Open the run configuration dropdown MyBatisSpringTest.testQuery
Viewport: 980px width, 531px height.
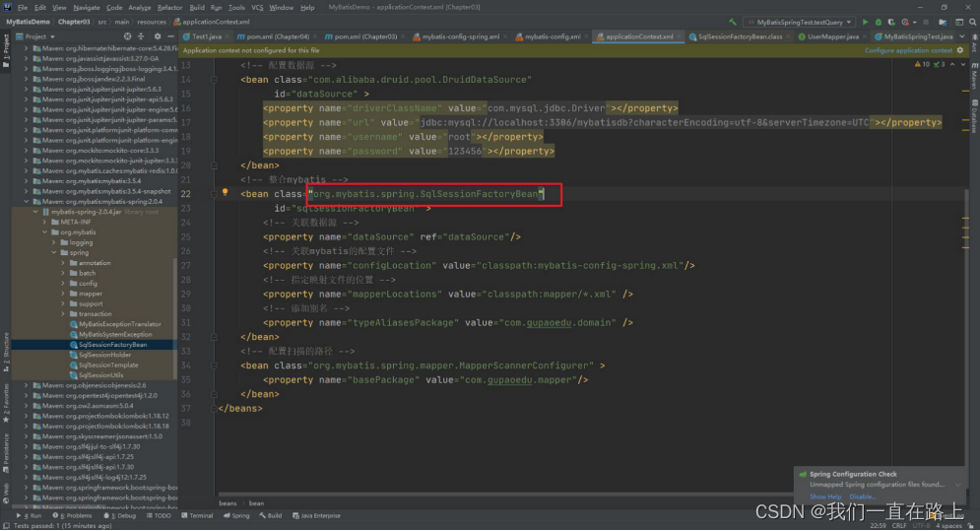[800, 22]
